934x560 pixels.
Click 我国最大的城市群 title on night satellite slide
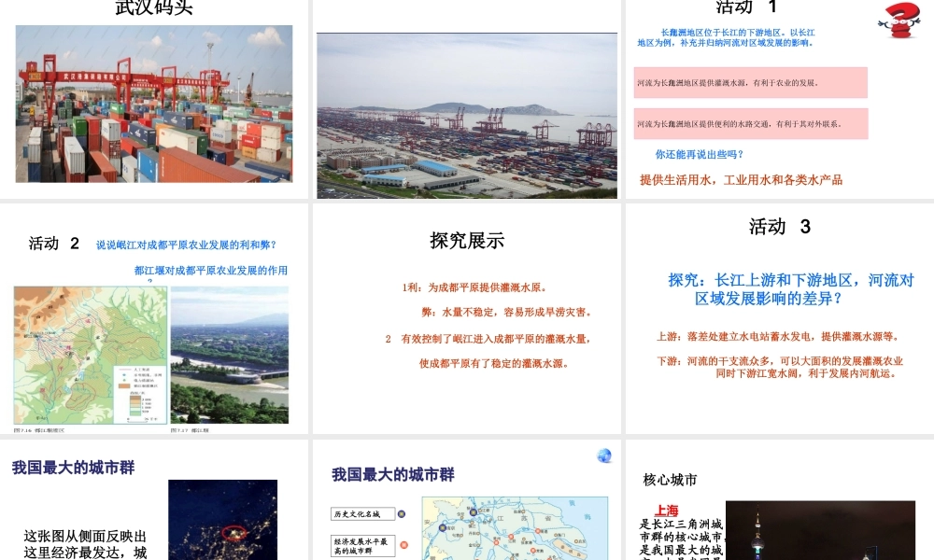click(73, 468)
